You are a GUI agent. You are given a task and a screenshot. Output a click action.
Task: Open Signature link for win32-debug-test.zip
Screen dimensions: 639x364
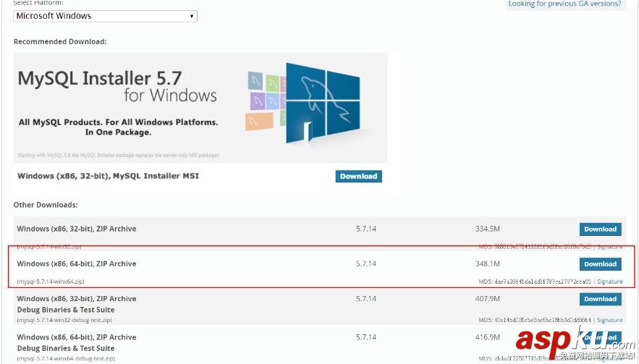coord(609,320)
